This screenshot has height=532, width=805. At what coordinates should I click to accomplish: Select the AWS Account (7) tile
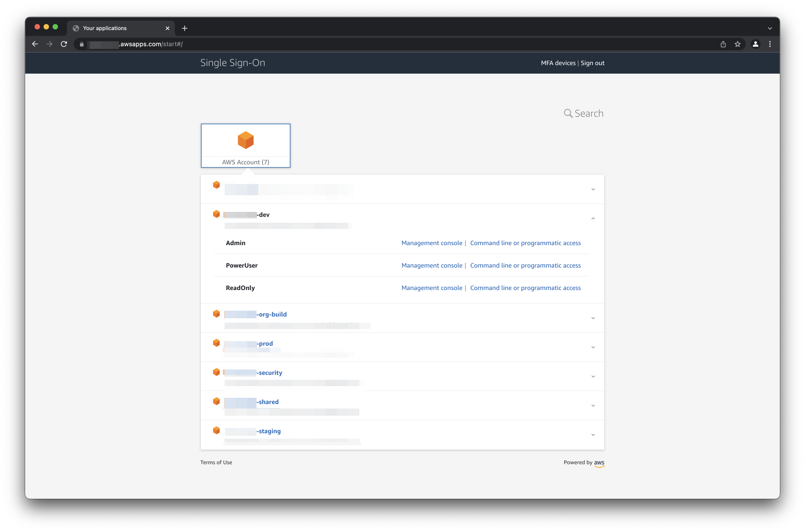[246, 145]
